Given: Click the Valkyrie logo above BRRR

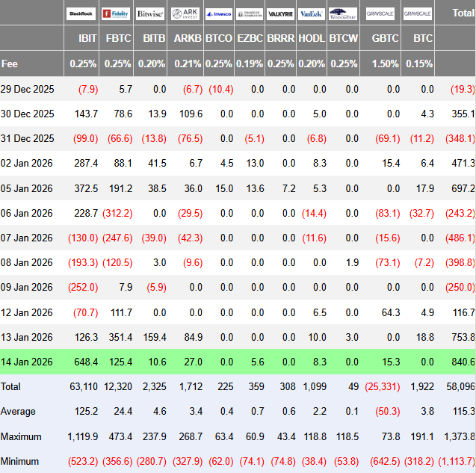Looking at the screenshot, I should point(279,13).
